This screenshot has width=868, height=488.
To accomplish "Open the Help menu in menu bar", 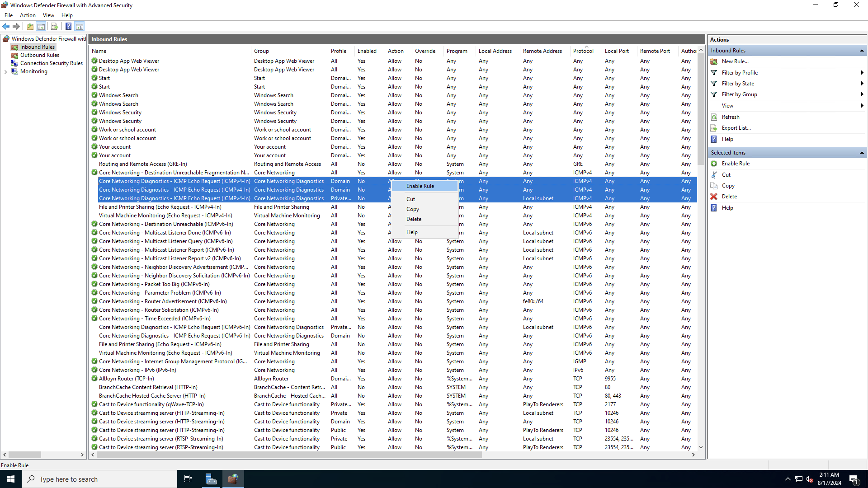I will pos(67,15).
